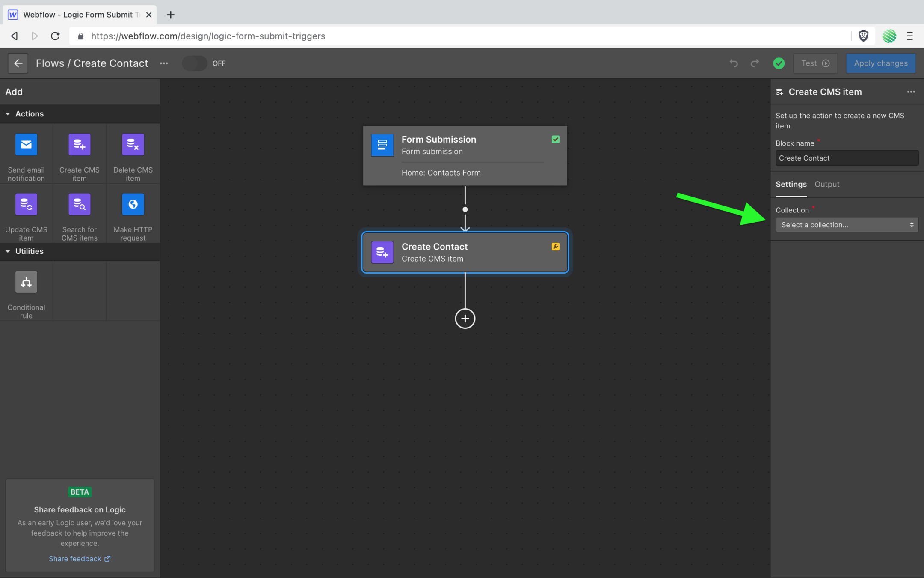Click the Brave shield icon in address bar

pos(864,36)
